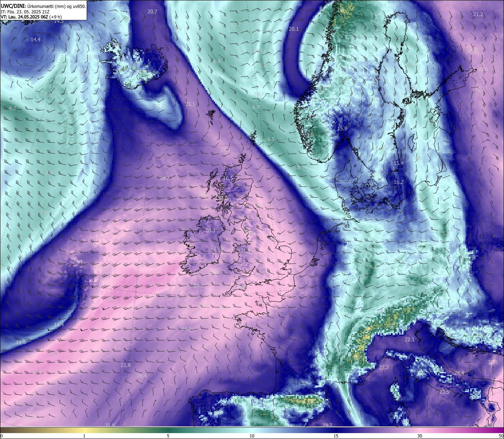Click the 21.2 value label
This screenshot has height=439, width=504.
tap(478, 15)
